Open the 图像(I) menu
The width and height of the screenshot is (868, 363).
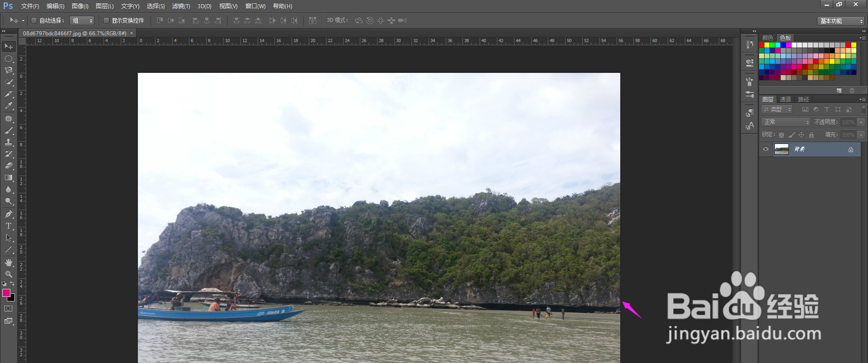click(x=80, y=6)
